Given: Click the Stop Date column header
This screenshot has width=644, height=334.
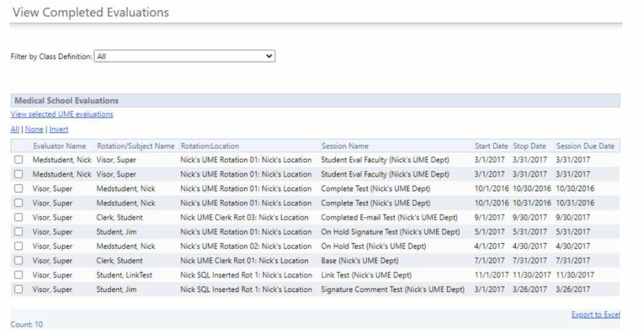Looking at the screenshot, I should pyautogui.click(x=530, y=146).
